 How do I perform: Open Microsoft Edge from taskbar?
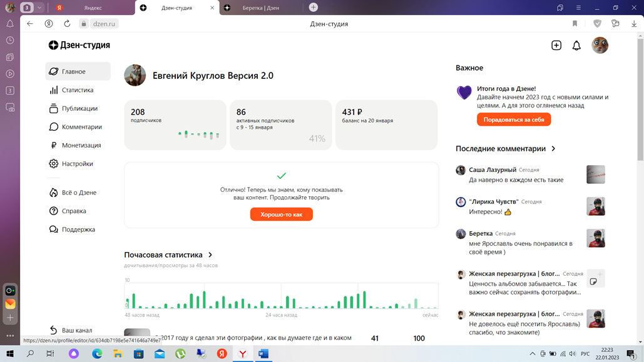click(x=97, y=354)
